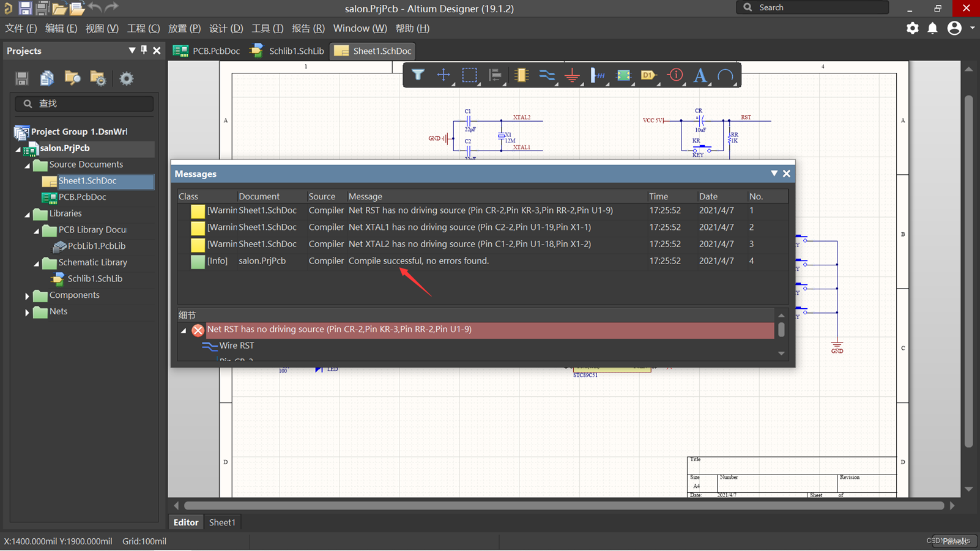Image resolution: width=980 pixels, height=551 pixels.
Task: Sort messages by the Class column header
Action: (x=207, y=196)
